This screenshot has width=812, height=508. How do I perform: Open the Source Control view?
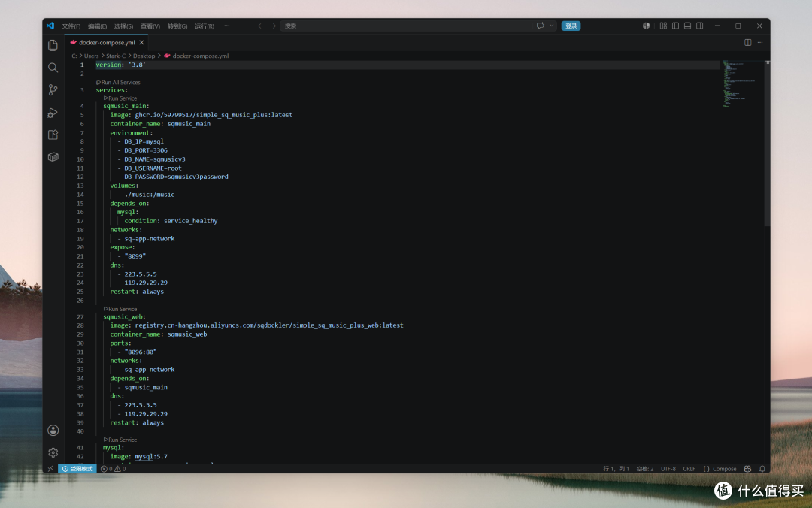(x=53, y=90)
